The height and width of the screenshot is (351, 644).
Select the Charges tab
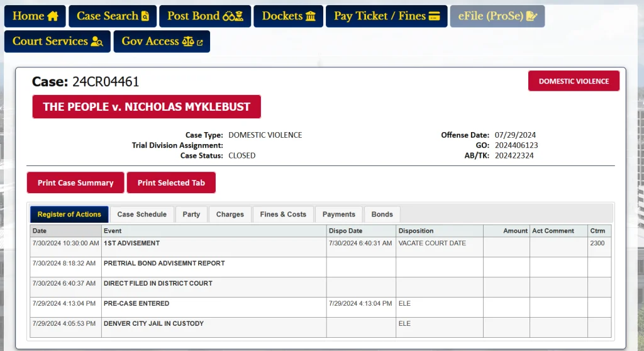pyautogui.click(x=230, y=214)
